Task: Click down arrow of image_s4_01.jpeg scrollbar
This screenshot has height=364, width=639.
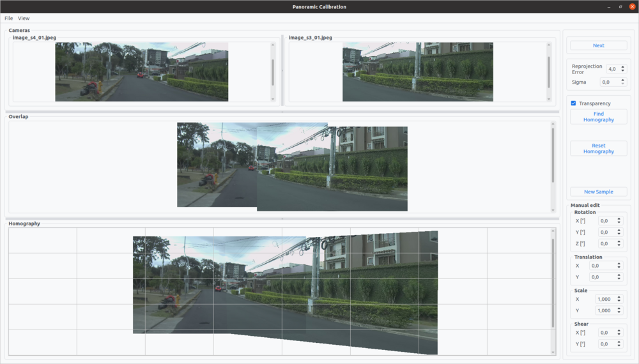Action: click(273, 99)
